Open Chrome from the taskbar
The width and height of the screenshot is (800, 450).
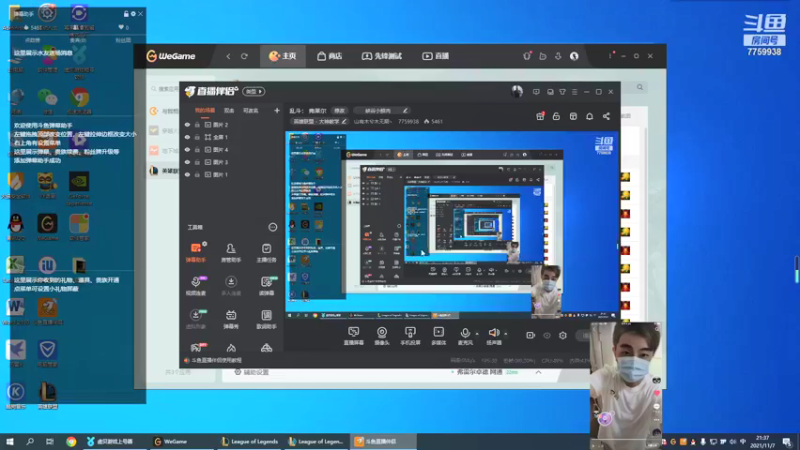(71, 441)
